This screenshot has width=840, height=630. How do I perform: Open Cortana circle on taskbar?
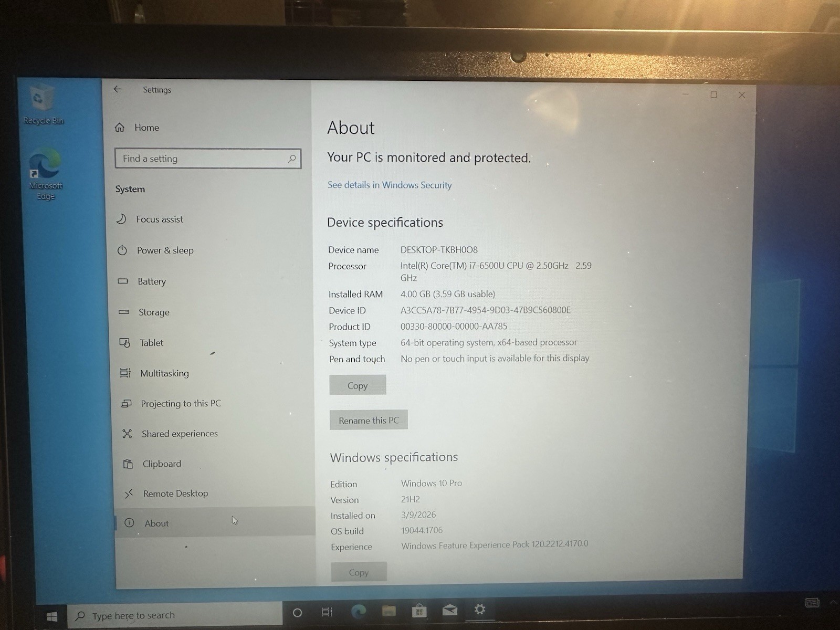[x=297, y=613]
